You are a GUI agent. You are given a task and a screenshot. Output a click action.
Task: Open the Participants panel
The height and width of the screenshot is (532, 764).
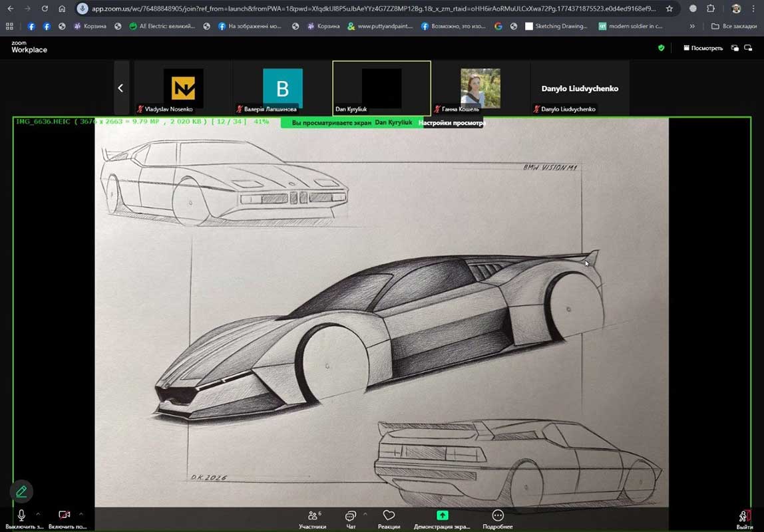[312, 516]
